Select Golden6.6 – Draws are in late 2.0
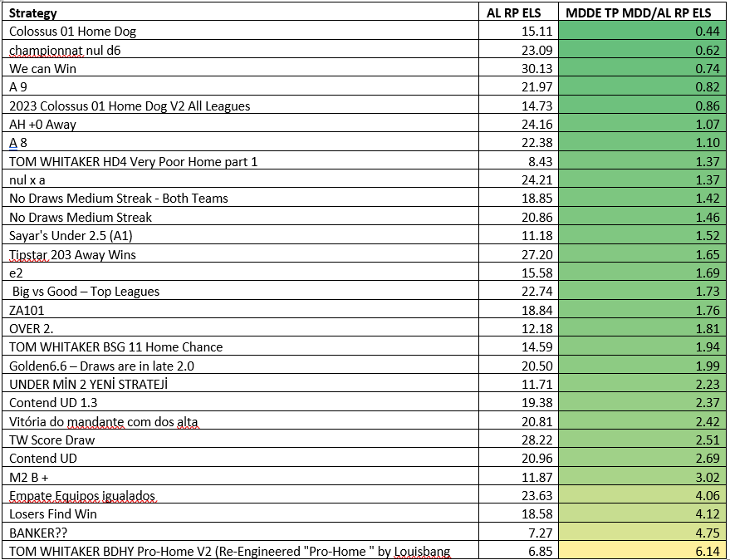The width and height of the screenshot is (730, 560). (x=240, y=366)
